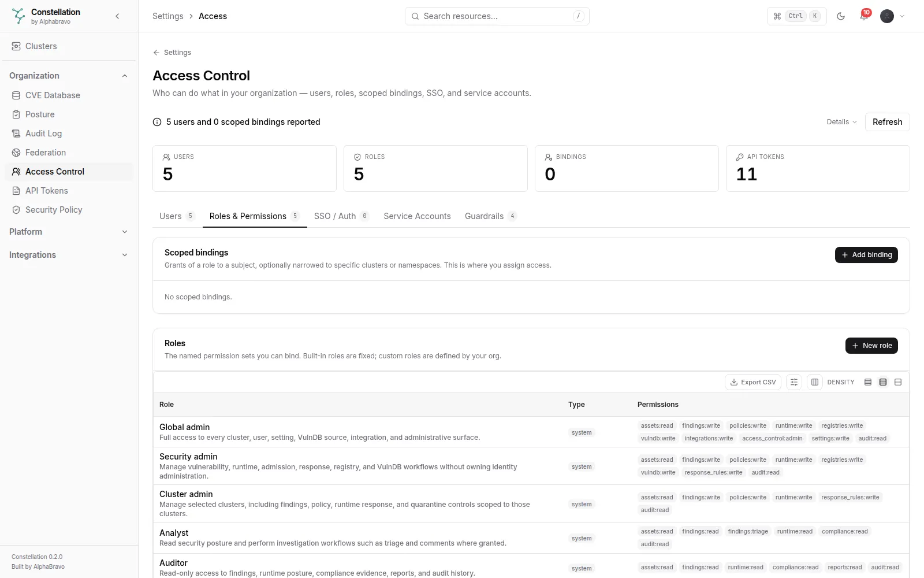
Task: Open the column visibility icon
Action: tap(815, 382)
